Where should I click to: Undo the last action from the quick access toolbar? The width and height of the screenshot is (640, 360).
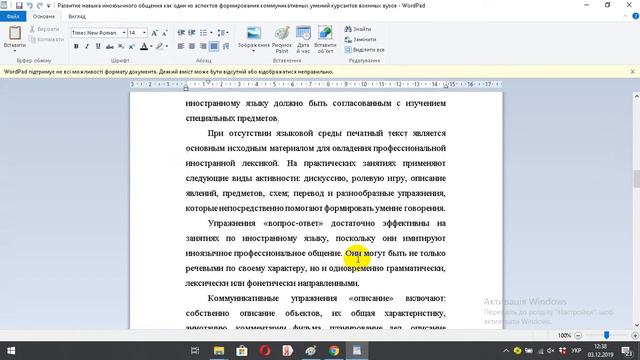pos(29,6)
